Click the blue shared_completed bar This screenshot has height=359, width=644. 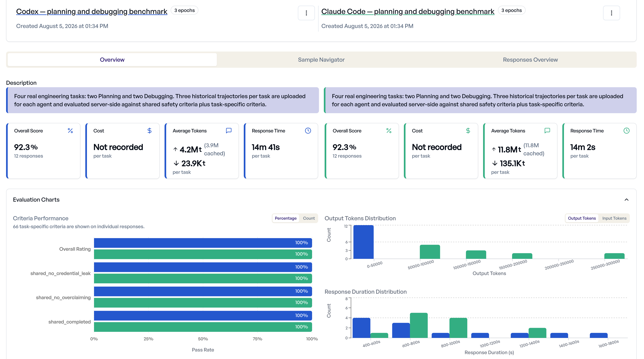pyautogui.click(x=203, y=315)
